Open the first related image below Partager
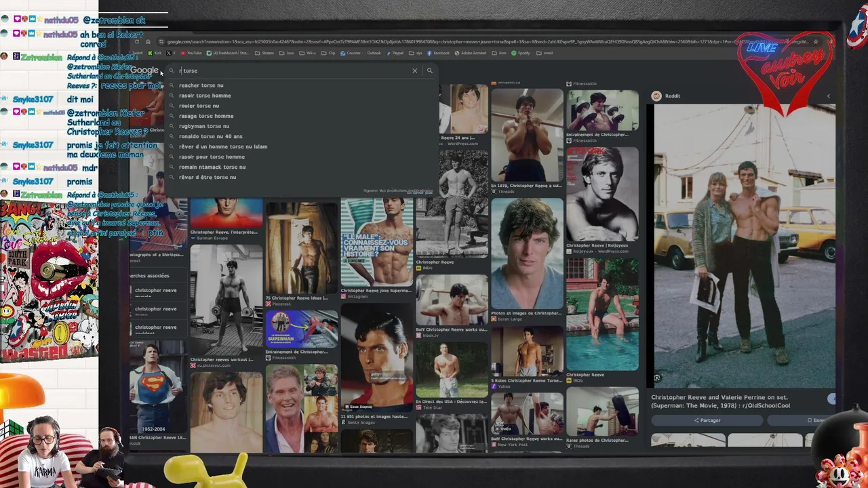 point(688,441)
